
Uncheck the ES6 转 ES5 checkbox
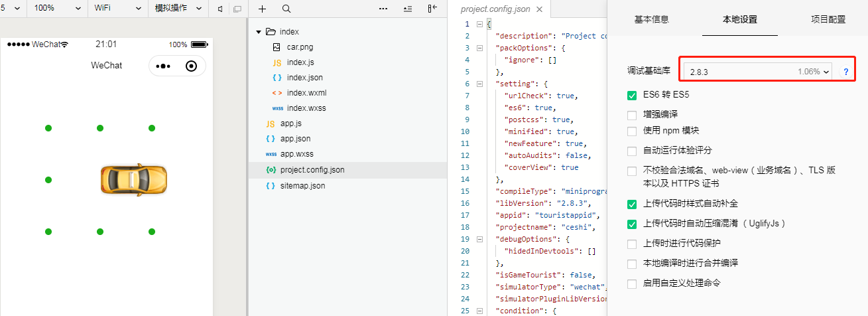pyautogui.click(x=632, y=96)
